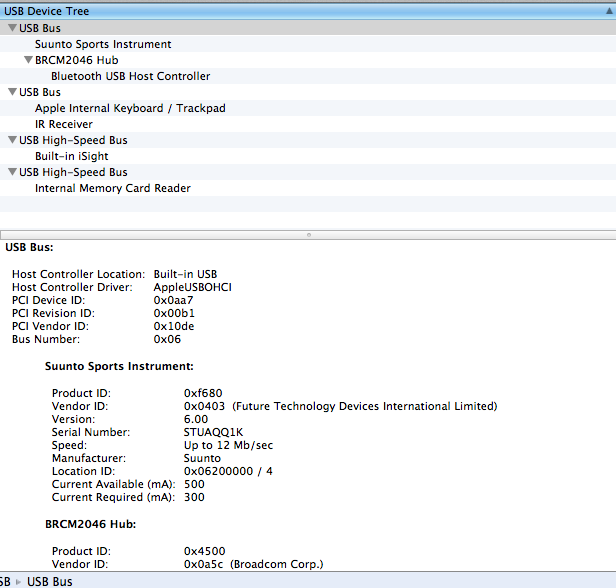Select Suunto Sports Instrument in the device tree
616x588 pixels.
103,44
